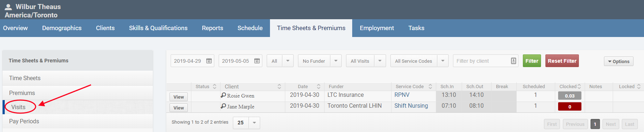Open the Schedule tab
The height and width of the screenshot is (132, 644).
pos(250,28)
